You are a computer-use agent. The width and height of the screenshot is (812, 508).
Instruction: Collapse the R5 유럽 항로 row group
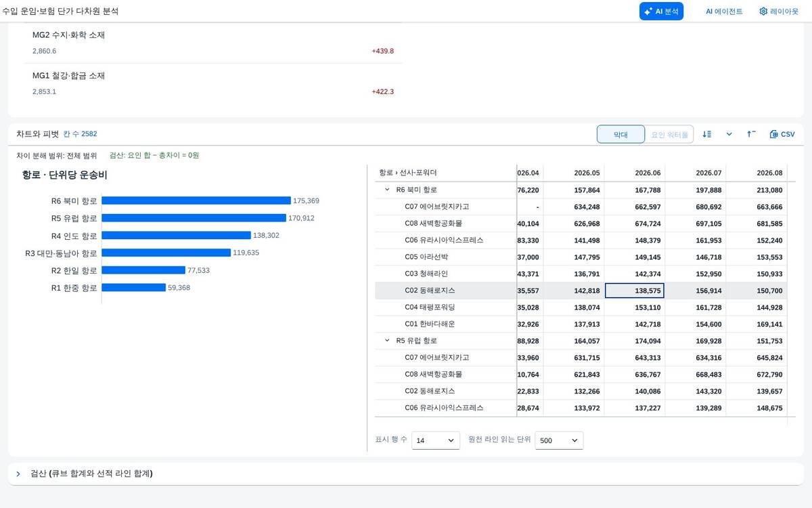click(388, 341)
